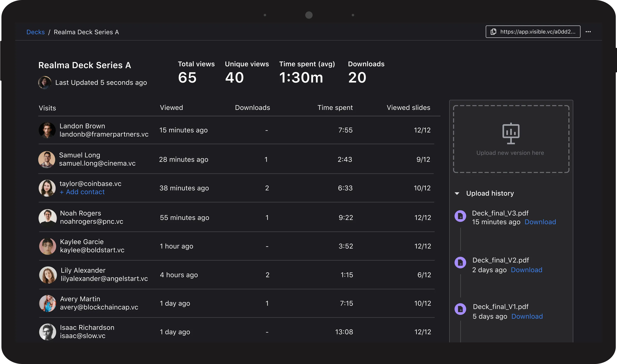Click Landon Brown's avatar photo
Screen dimensions: 617x364
tap(47, 130)
